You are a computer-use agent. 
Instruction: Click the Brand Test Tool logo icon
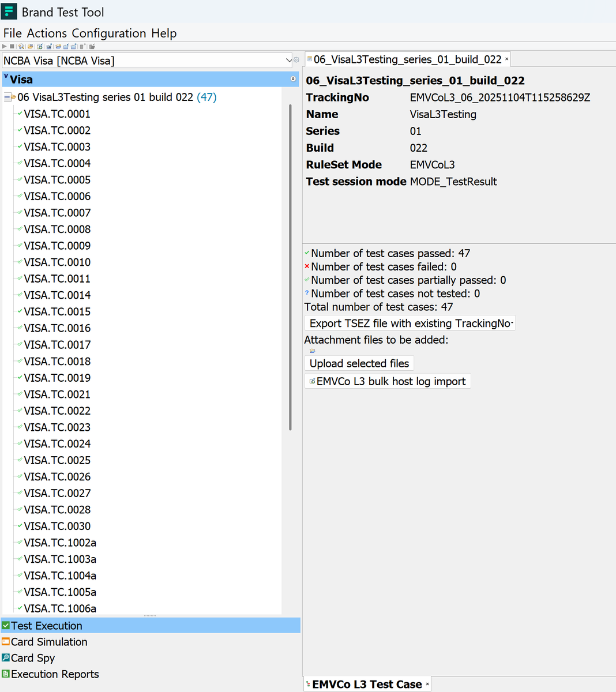tap(9, 11)
